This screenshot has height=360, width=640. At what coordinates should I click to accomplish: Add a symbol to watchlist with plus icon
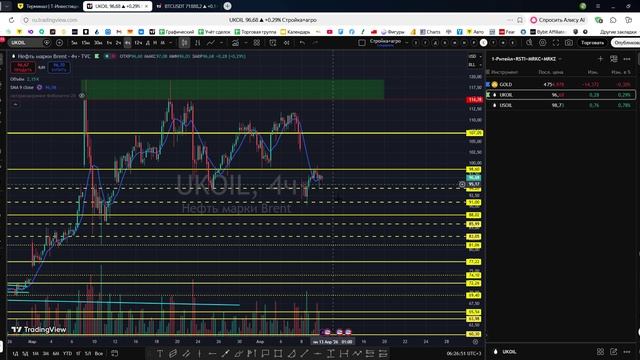600,59
